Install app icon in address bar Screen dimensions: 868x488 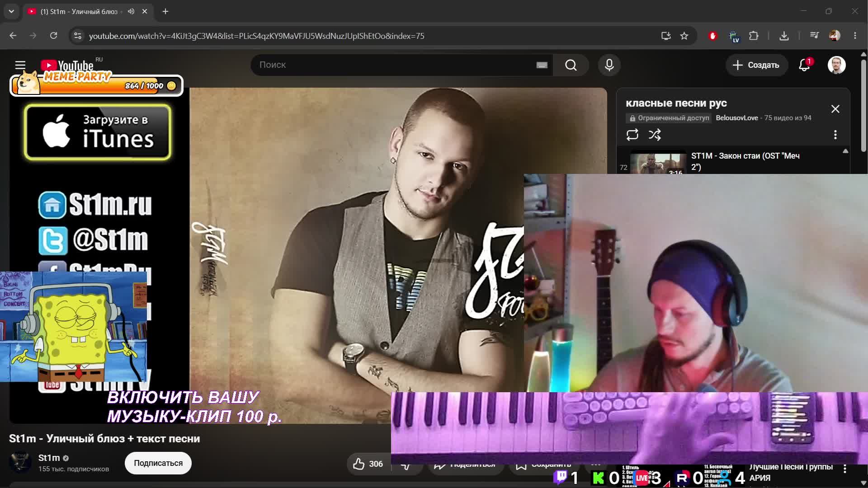pyautogui.click(x=665, y=36)
